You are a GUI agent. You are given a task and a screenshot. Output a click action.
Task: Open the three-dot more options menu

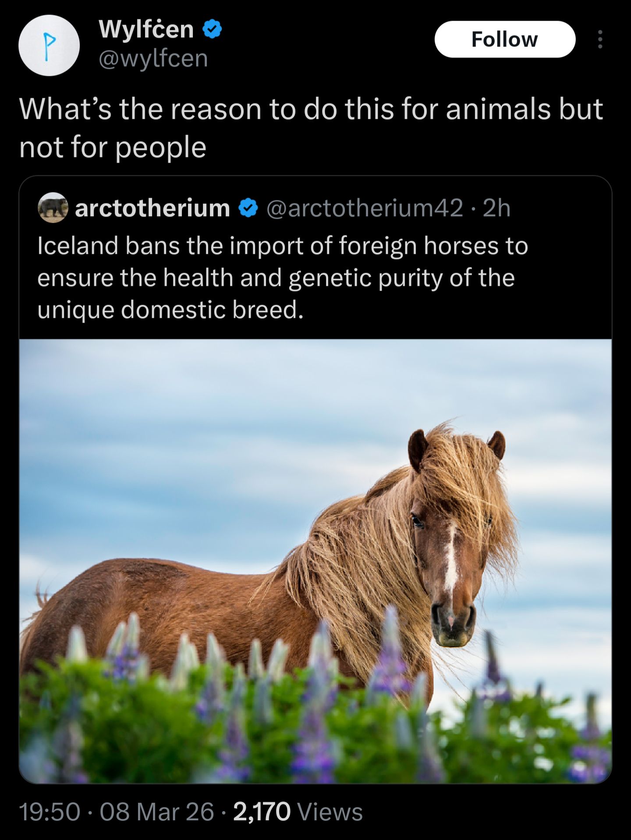point(600,39)
